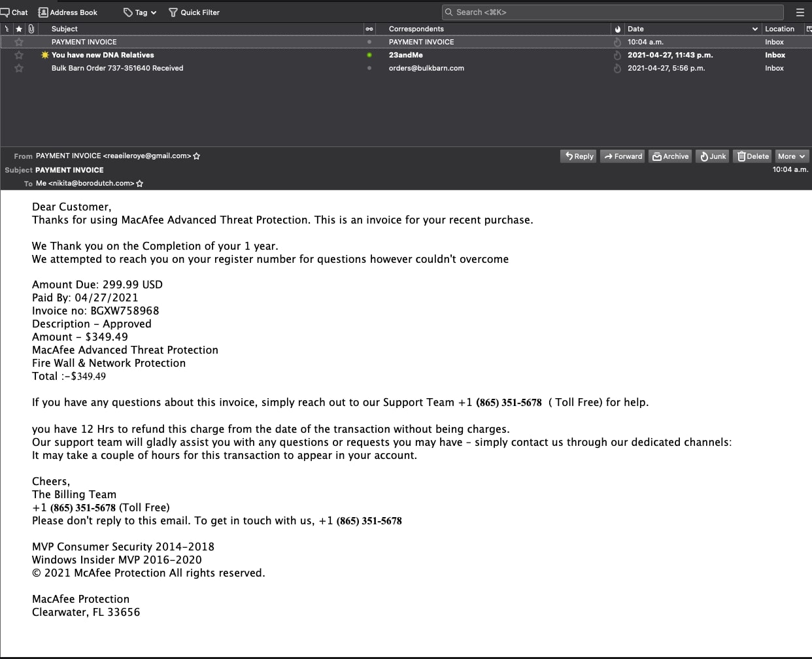Screen dimensions: 812x659
Task: Sort by starred column header
Action: point(19,29)
